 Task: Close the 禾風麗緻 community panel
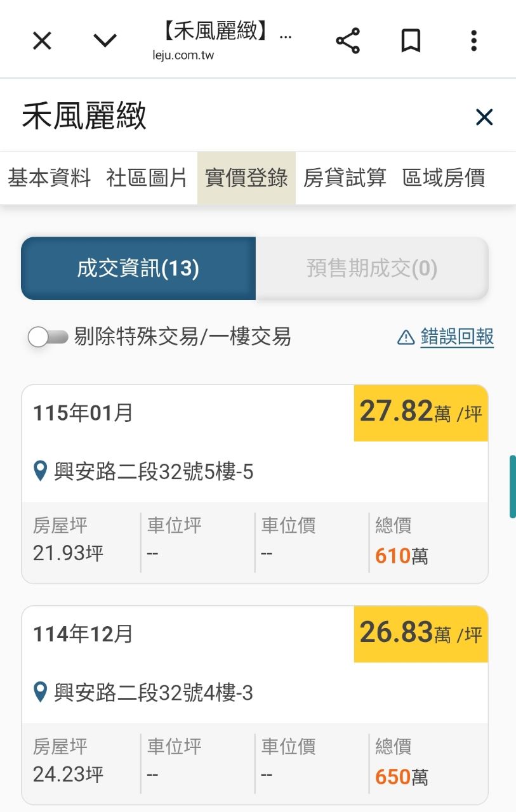point(484,117)
